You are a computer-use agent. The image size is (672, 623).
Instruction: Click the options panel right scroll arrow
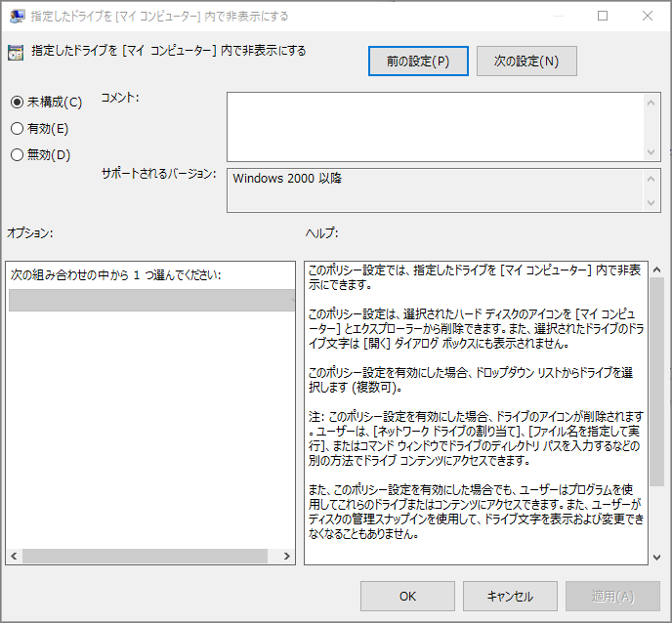tap(286, 556)
